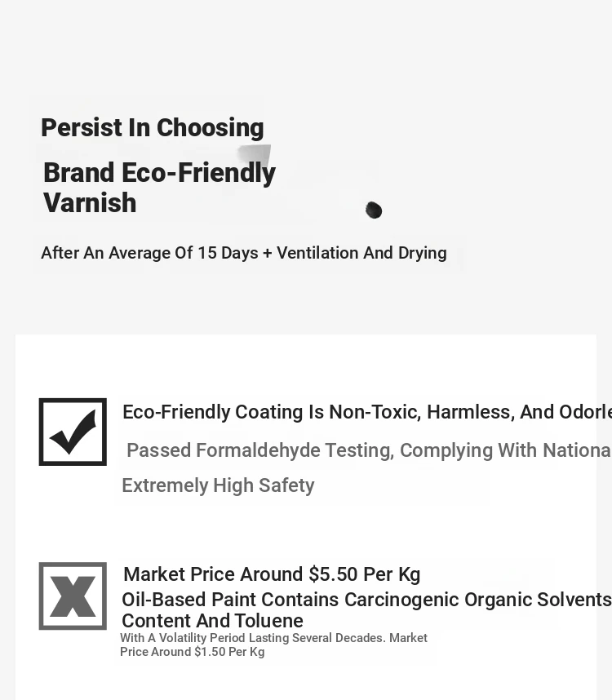Click "Ventilation And Drying" in the subtitle

point(361,253)
